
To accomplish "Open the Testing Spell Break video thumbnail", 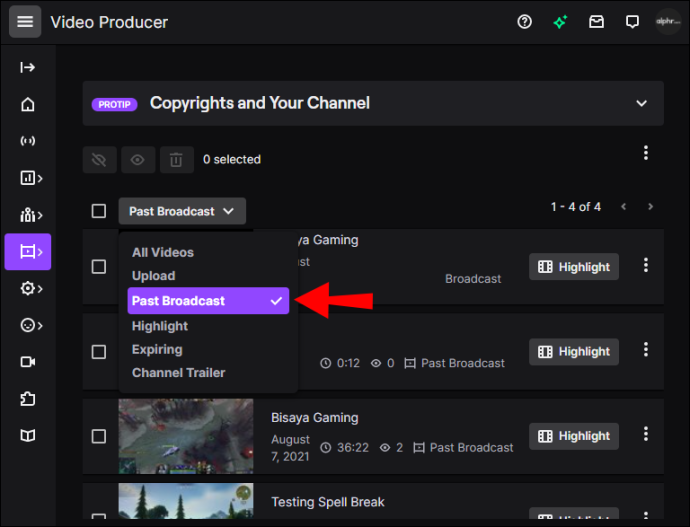I will pos(186,501).
